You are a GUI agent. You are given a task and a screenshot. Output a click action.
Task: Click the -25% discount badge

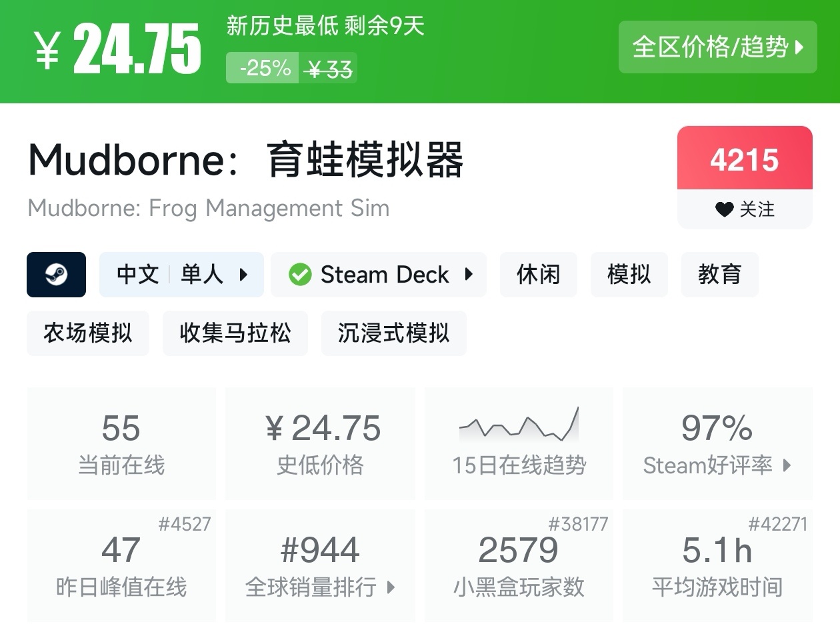click(x=265, y=68)
